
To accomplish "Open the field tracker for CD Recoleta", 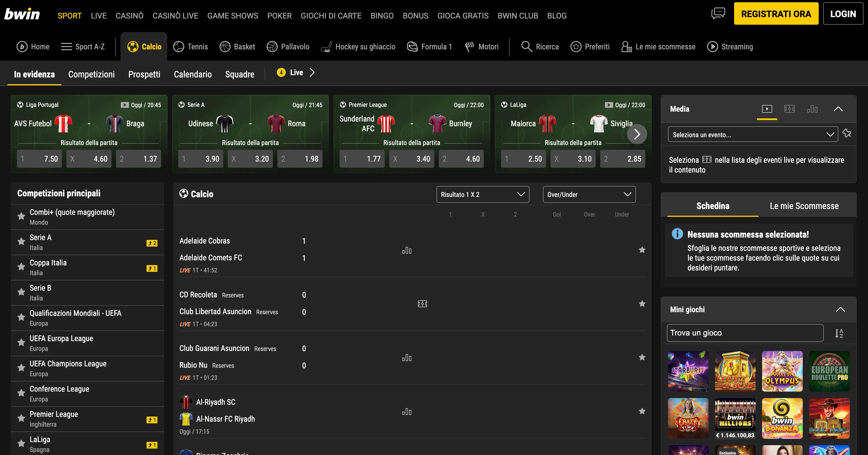I will pos(422,304).
